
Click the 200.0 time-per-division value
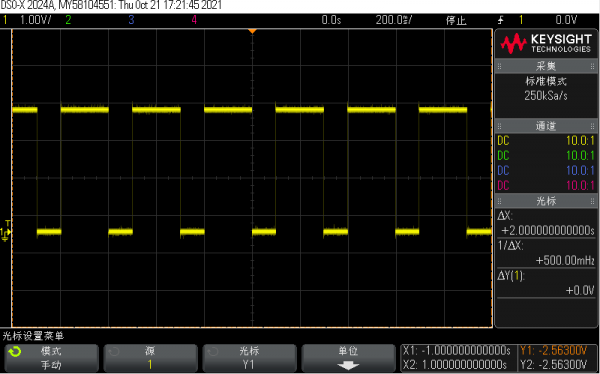pos(393,20)
